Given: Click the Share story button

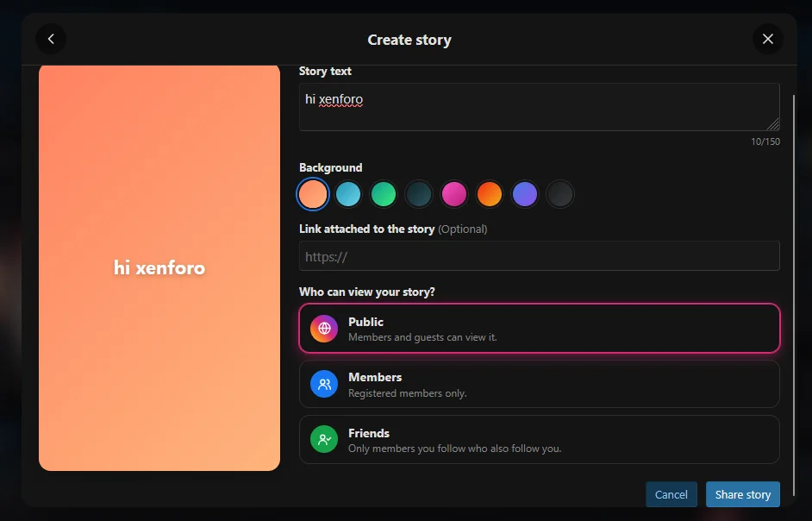Looking at the screenshot, I should pyautogui.click(x=742, y=494).
